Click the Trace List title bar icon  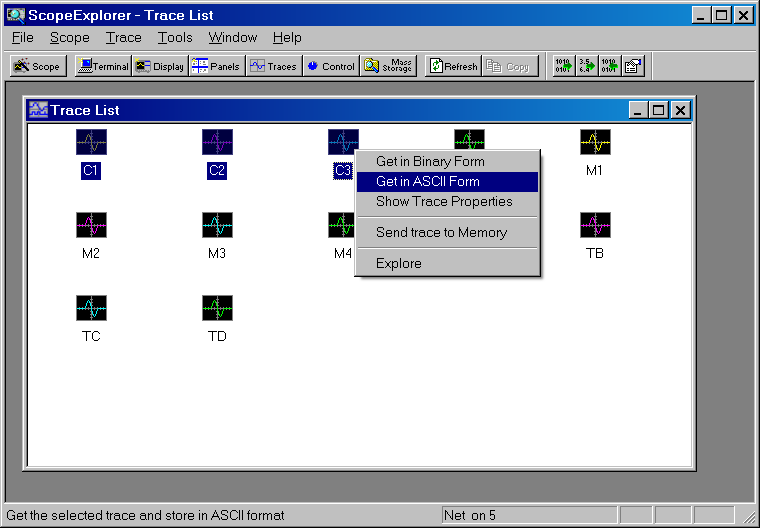38,110
